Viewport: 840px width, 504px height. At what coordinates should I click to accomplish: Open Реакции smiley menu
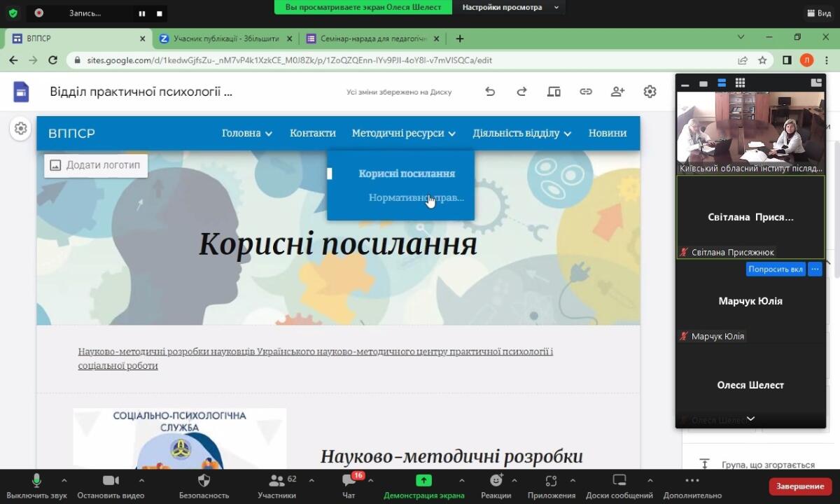496,486
